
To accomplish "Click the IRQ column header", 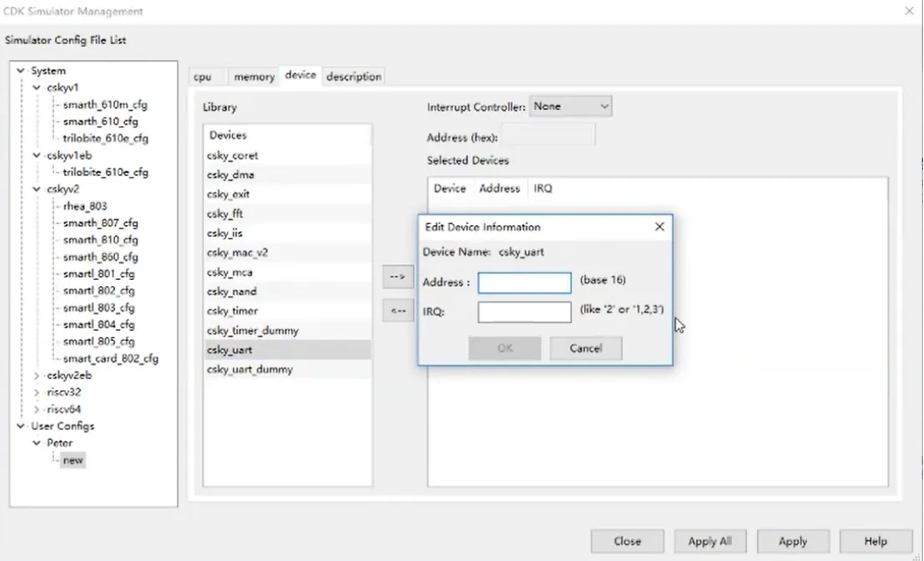I will tap(543, 188).
